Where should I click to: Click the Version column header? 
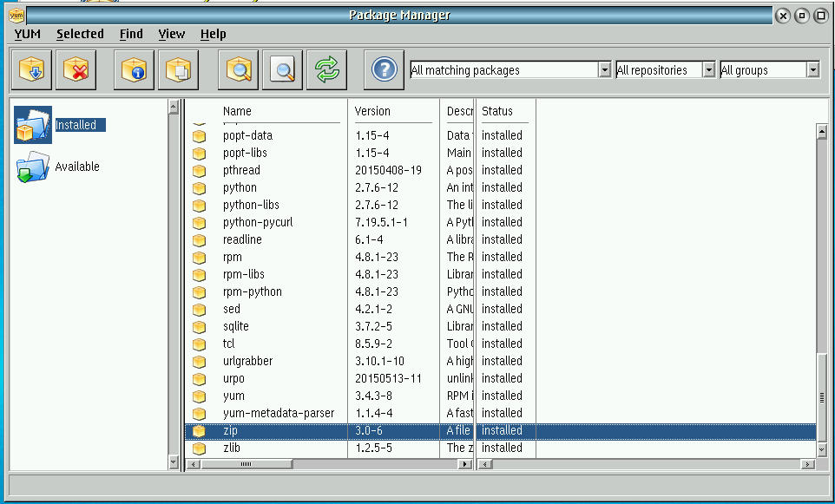point(372,111)
